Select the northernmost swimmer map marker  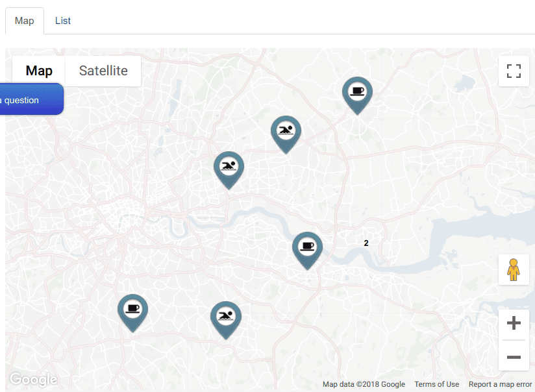tap(286, 134)
